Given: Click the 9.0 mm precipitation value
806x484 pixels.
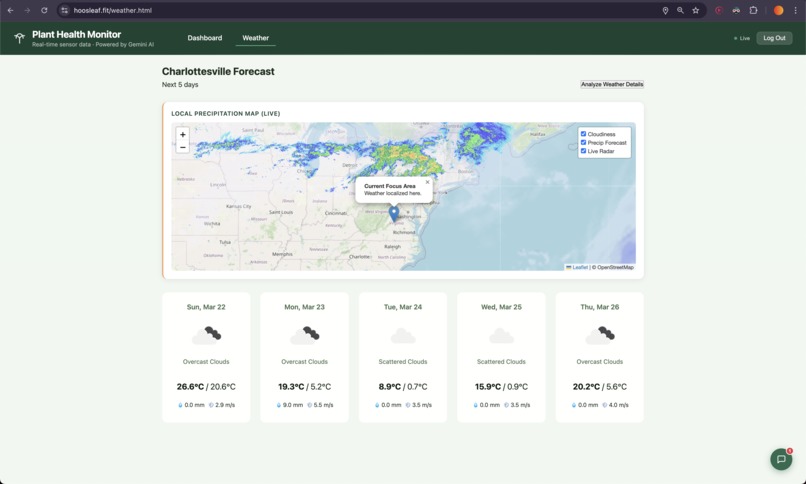Looking at the screenshot, I should click(293, 405).
